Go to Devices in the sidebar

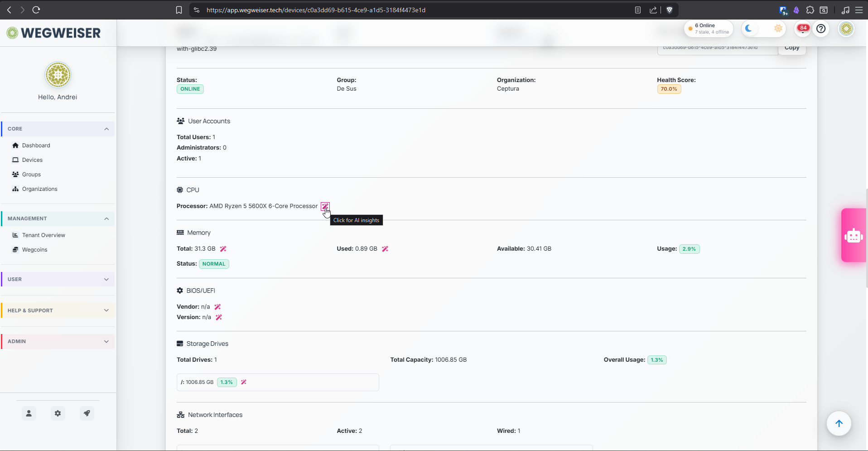32,160
